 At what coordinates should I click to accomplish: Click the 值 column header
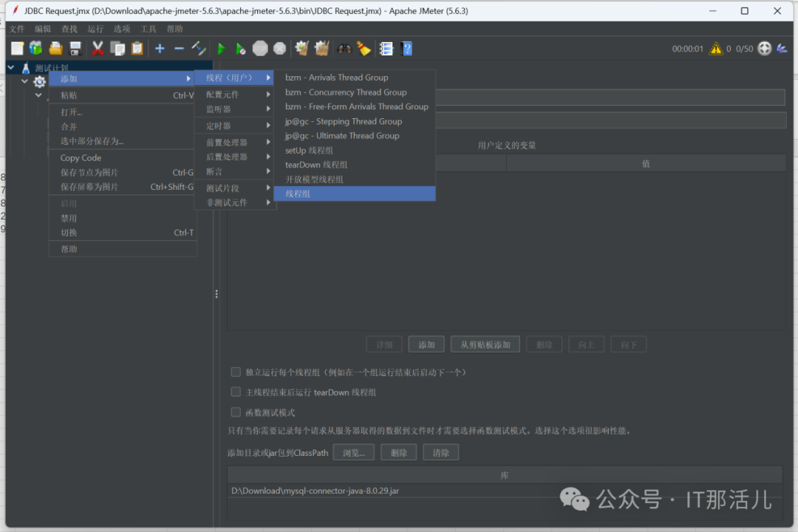(646, 163)
